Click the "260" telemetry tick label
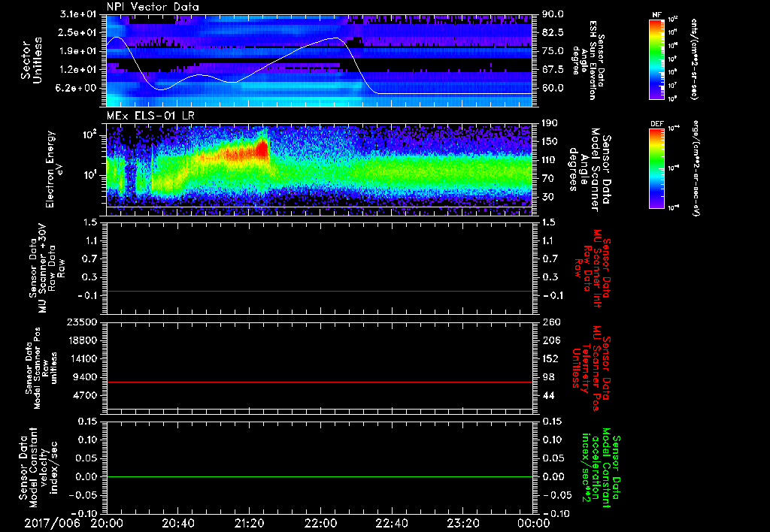 coord(550,322)
